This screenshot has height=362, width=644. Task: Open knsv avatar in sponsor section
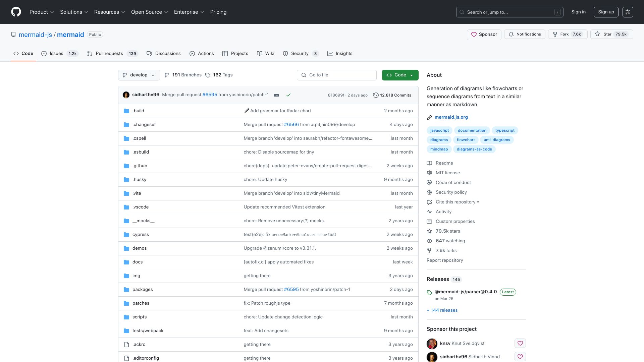point(432,344)
